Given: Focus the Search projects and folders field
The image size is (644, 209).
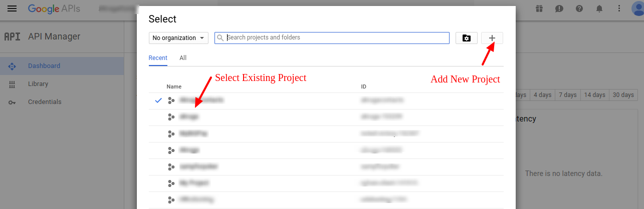Looking at the screenshot, I should pyautogui.click(x=336, y=38).
